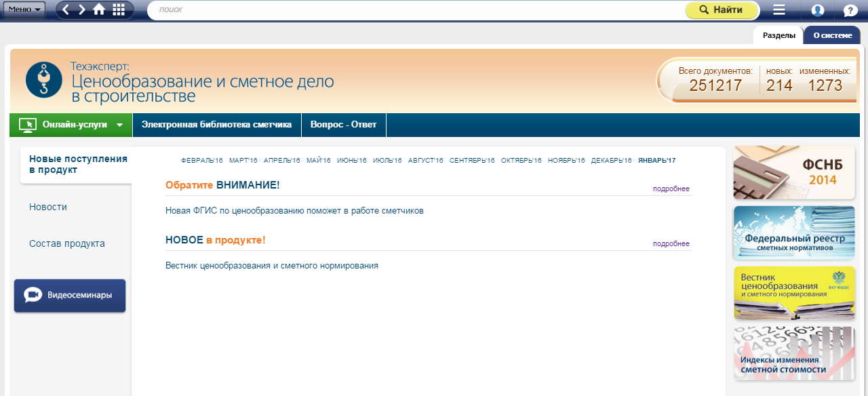
Task: Open the help question mark icon
Action: [850, 10]
